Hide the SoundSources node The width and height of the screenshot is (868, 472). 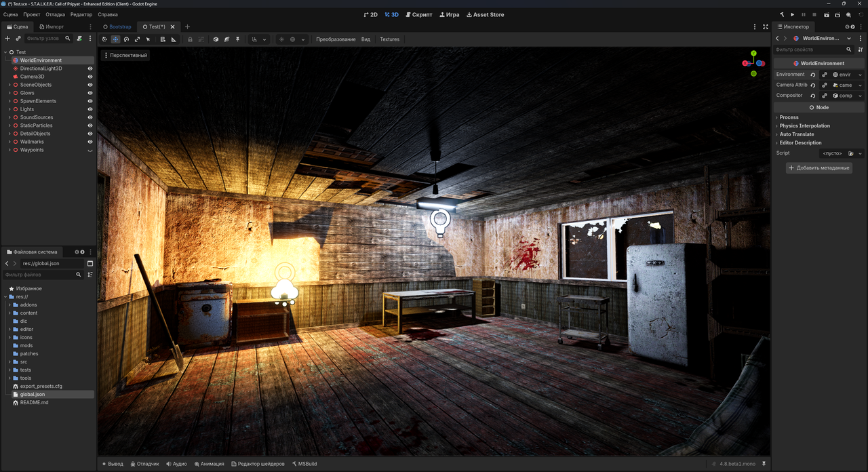point(90,117)
